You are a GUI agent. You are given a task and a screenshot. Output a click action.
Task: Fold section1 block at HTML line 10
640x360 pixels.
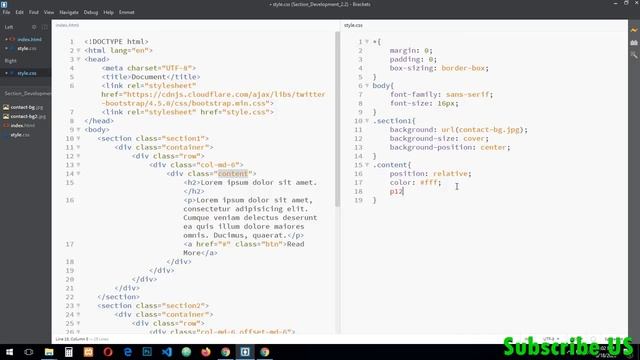78,139
